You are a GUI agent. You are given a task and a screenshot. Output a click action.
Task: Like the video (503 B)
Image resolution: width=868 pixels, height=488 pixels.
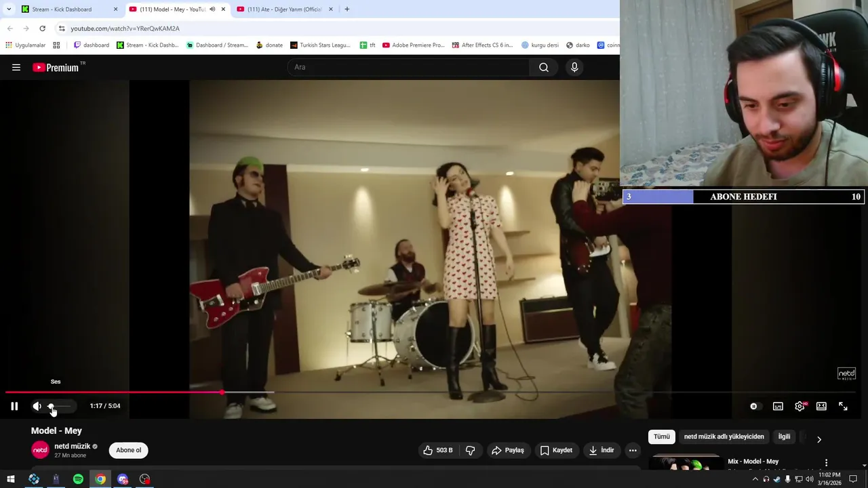point(438,450)
